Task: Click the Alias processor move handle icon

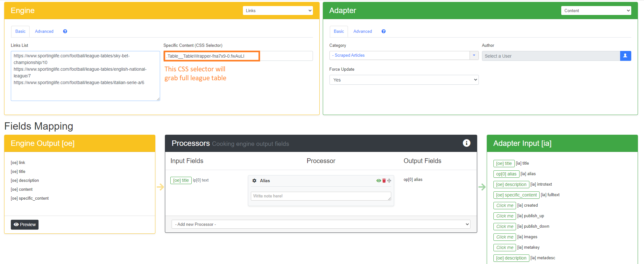Action: click(389, 181)
